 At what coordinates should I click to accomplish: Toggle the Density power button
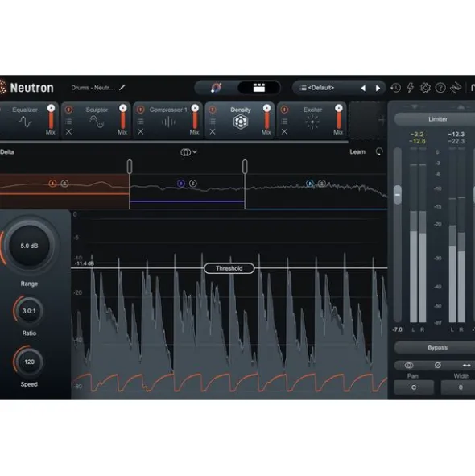[x=213, y=110]
